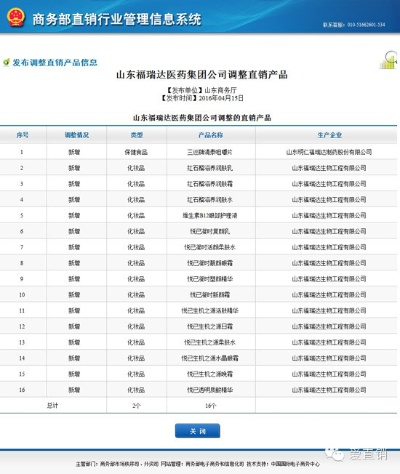Select the 发布调整直销产品信息 section heading
Screen dimensions: 400x474
coord(55,62)
